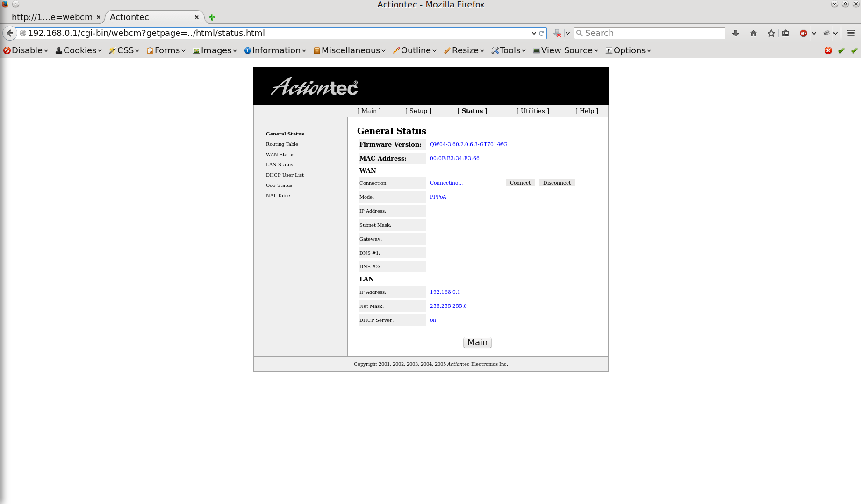861x504 pixels.
Task: Click the Actiontec logo
Action: click(314, 86)
